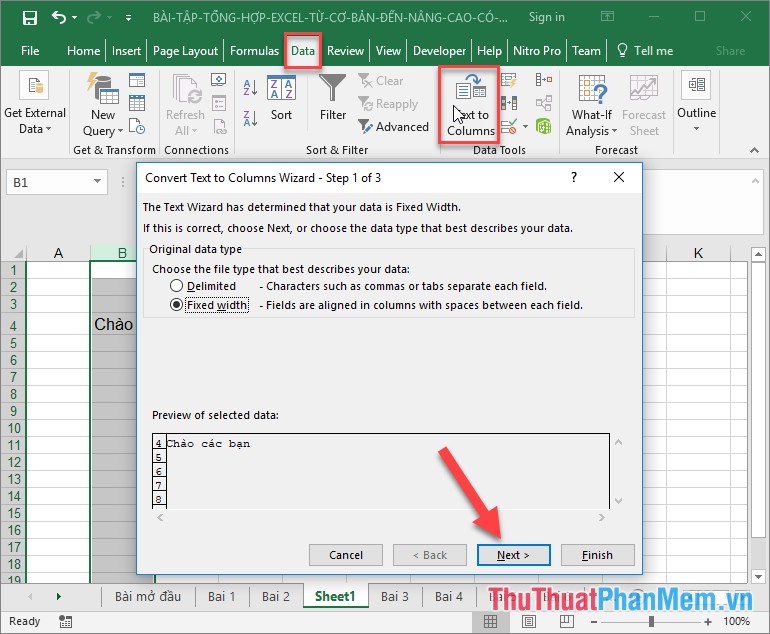Select column K header
This screenshot has width=770, height=634.
coord(698,253)
